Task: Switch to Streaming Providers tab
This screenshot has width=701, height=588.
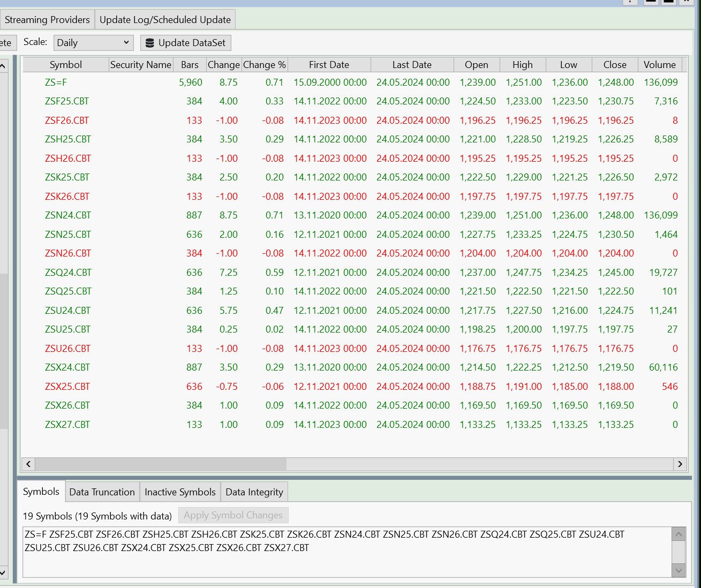Action: coord(47,20)
